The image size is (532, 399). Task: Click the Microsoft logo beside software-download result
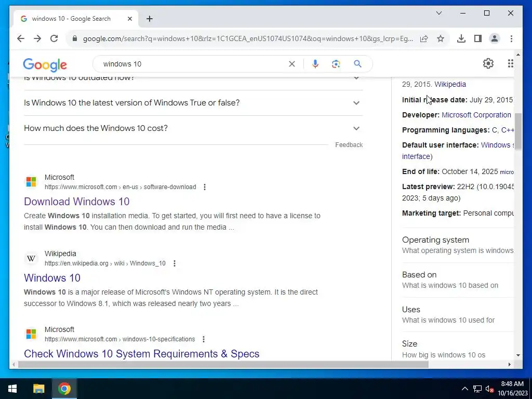click(x=31, y=182)
